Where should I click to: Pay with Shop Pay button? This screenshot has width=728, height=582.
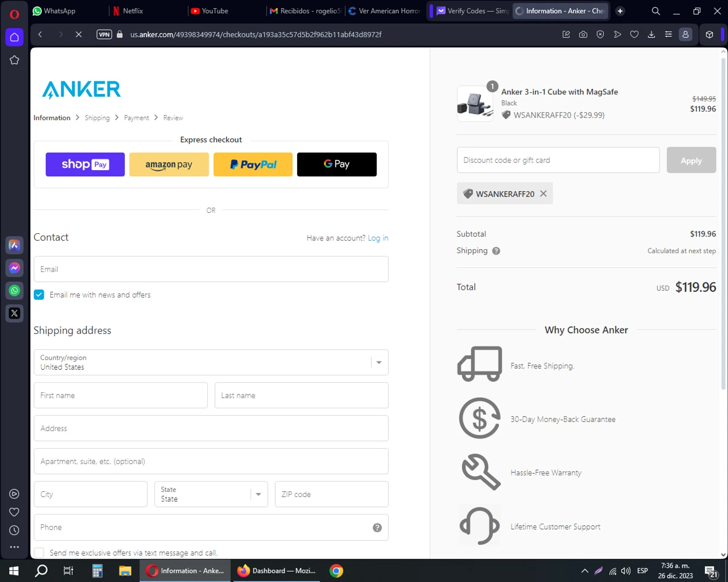[85, 164]
